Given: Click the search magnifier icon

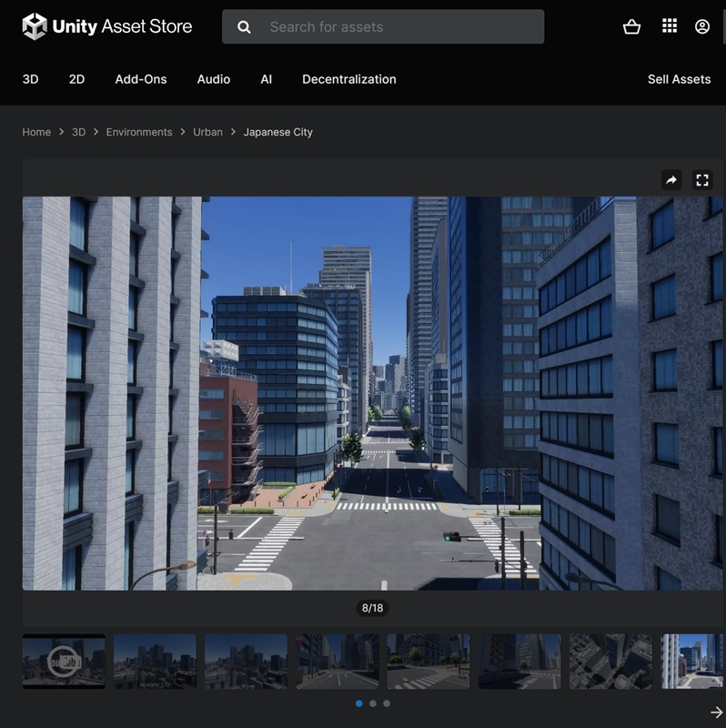Looking at the screenshot, I should (x=244, y=27).
